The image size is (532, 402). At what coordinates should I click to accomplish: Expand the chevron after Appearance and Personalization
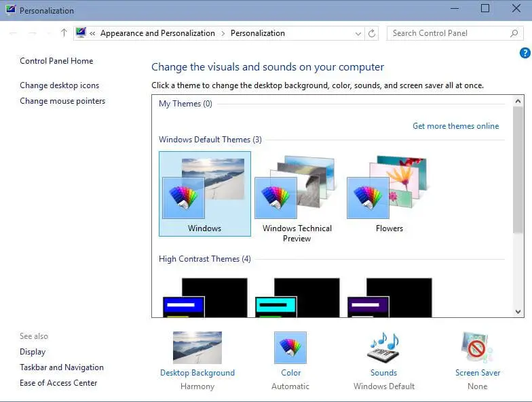pos(223,33)
